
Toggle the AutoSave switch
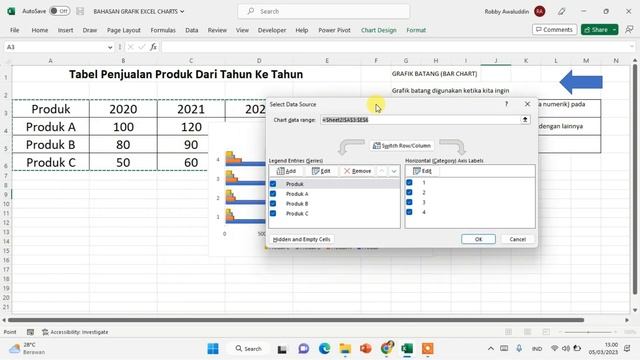pos(60,11)
